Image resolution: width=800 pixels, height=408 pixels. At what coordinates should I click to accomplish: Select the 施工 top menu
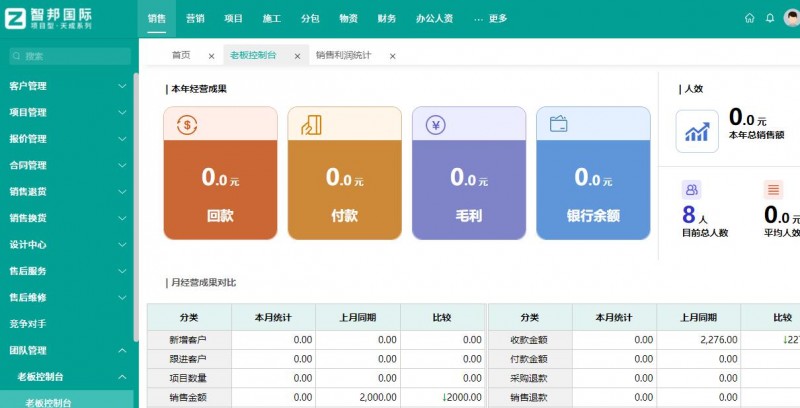[271, 18]
